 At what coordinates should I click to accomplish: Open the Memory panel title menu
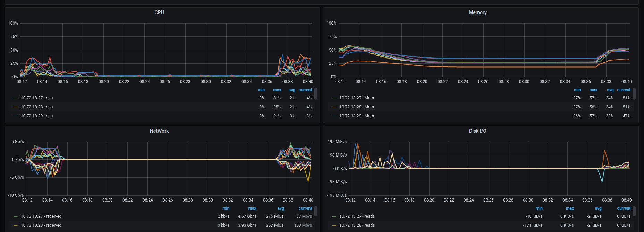pos(477,12)
